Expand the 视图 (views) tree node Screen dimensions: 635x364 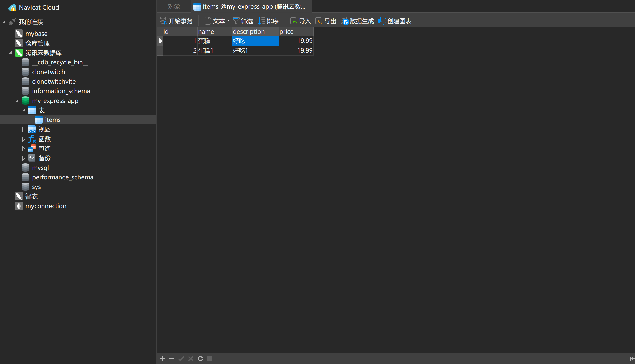click(23, 129)
